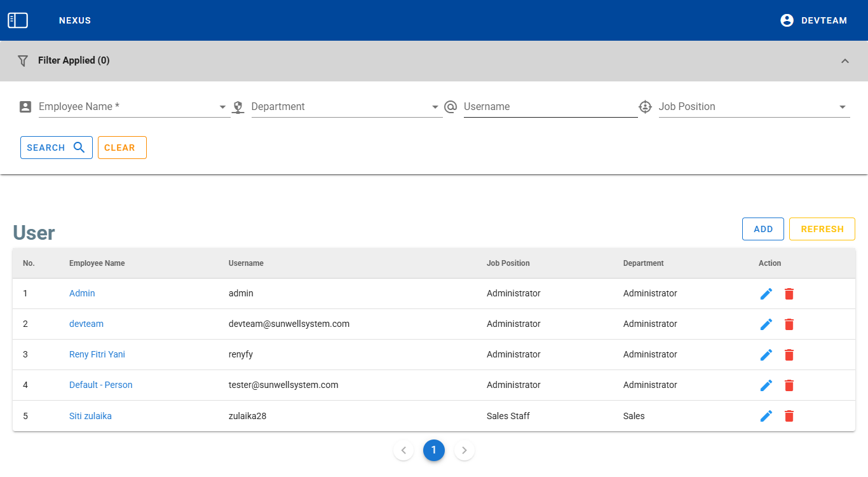
Task: Click trash icon for Default - Person
Action: click(x=789, y=385)
